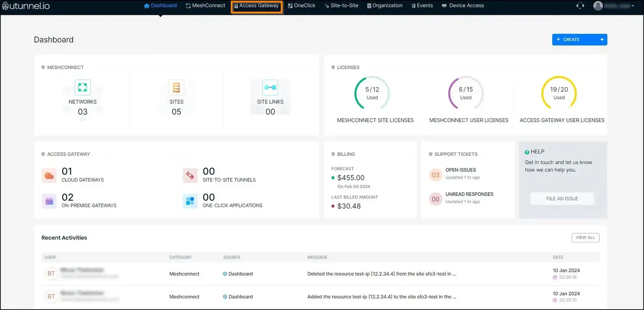Screen dimensions: 644x310
Task: Click the DATE column header
Action: (558, 257)
